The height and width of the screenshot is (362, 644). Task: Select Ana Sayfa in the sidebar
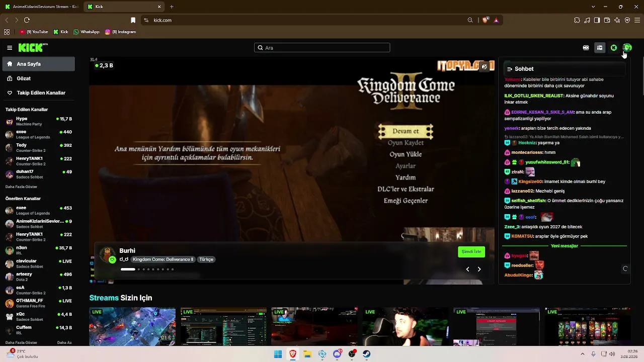(x=38, y=64)
